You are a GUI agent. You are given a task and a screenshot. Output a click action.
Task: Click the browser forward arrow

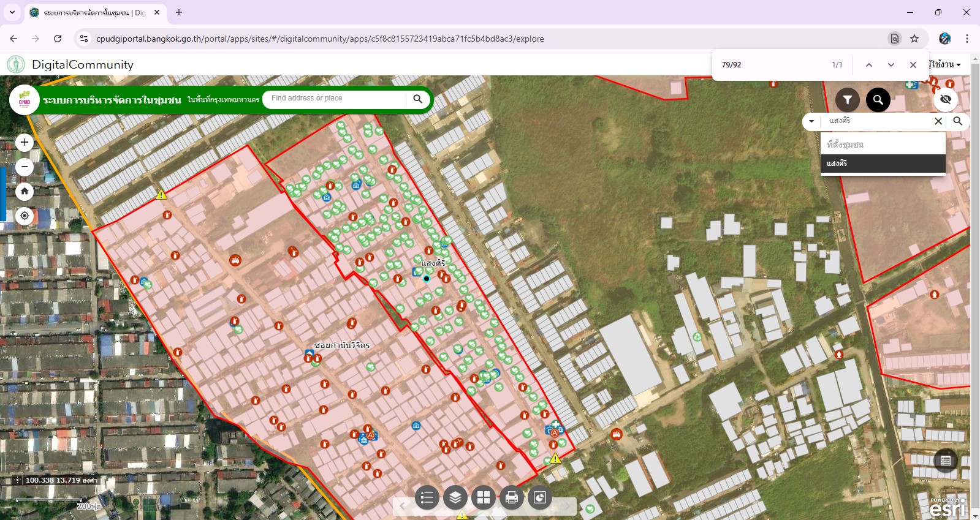(x=36, y=39)
